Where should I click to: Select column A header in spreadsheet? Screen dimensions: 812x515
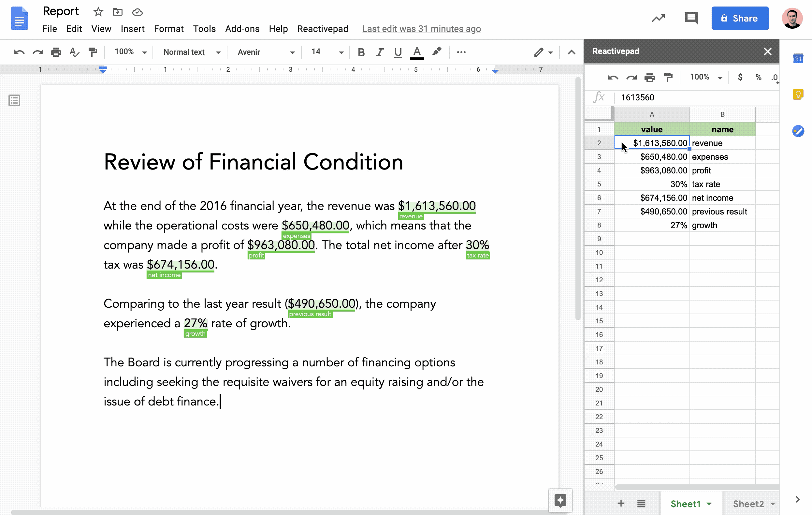pyautogui.click(x=651, y=114)
